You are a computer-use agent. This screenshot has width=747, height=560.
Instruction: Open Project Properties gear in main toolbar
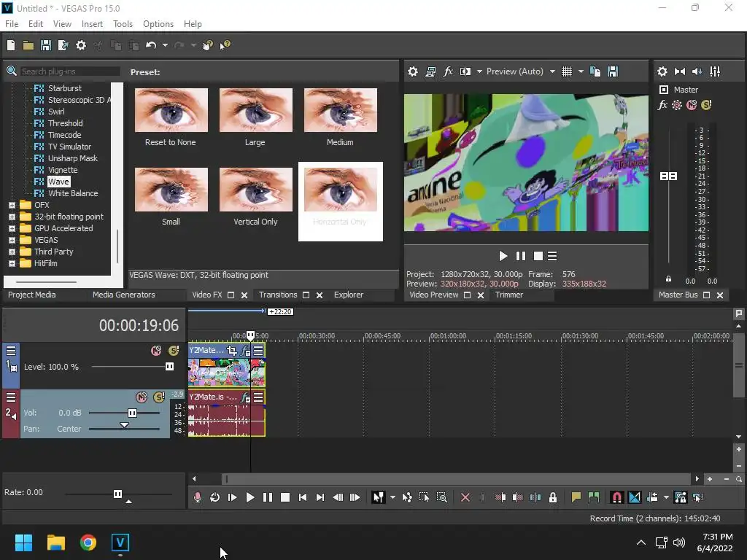(x=81, y=45)
